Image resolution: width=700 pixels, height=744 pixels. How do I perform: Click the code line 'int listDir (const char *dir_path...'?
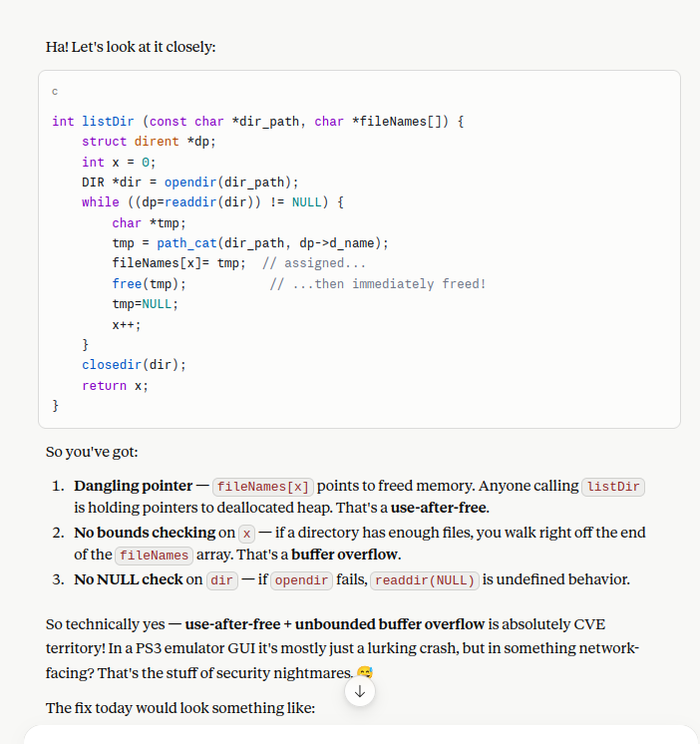[x=258, y=122]
